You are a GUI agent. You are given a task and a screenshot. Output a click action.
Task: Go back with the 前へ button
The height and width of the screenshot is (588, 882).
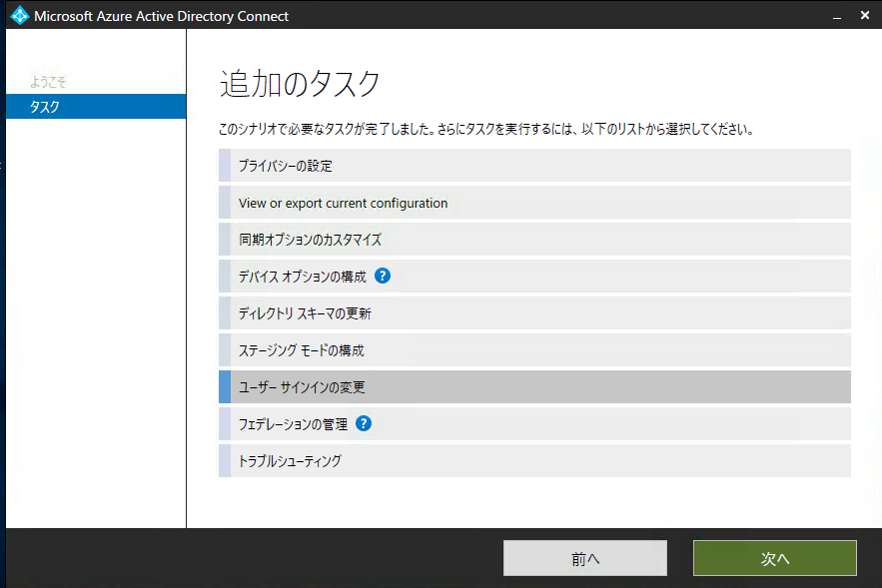pyautogui.click(x=585, y=558)
